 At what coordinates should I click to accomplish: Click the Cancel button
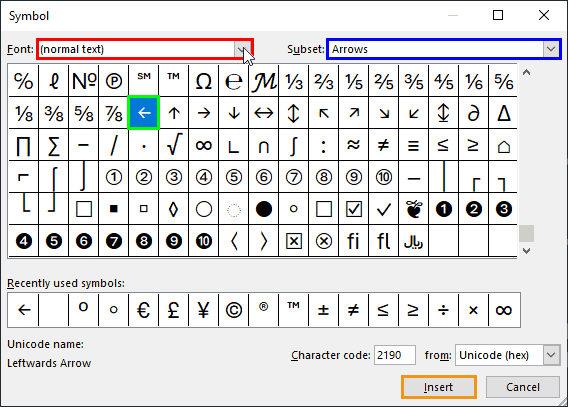point(523,387)
